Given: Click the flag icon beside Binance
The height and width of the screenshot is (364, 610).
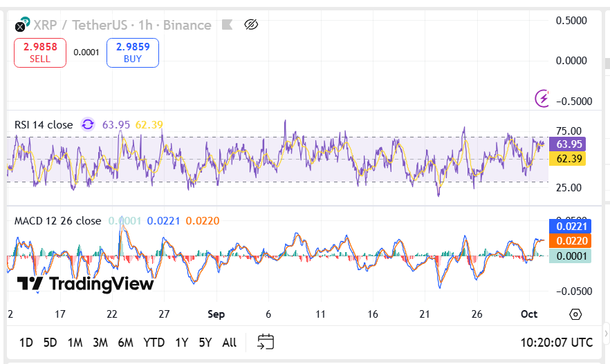Looking at the screenshot, I should click(227, 26).
